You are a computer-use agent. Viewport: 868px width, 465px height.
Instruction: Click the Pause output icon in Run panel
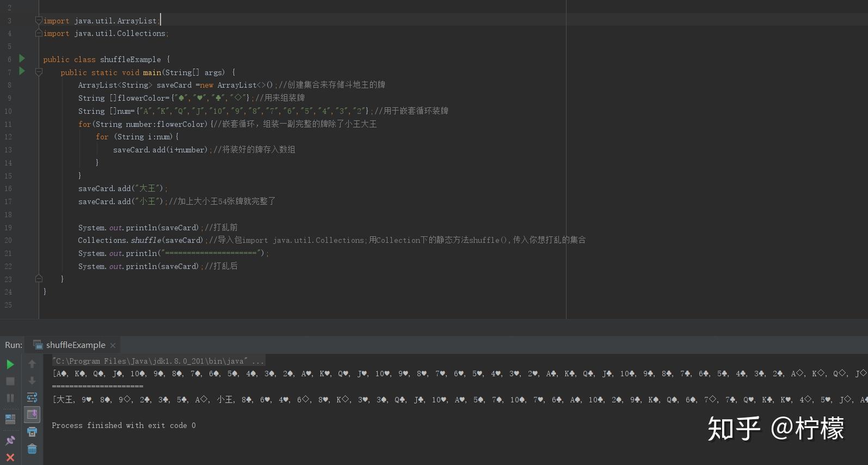(x=10, y=398)
